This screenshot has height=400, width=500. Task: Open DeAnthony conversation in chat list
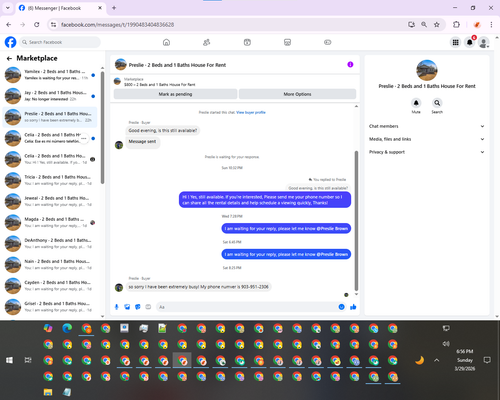(50, 244)
